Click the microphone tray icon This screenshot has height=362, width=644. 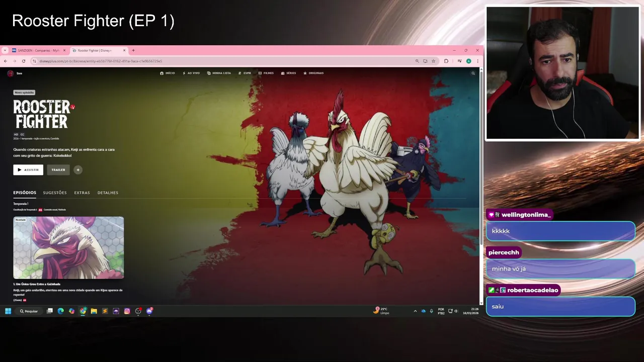431,311
